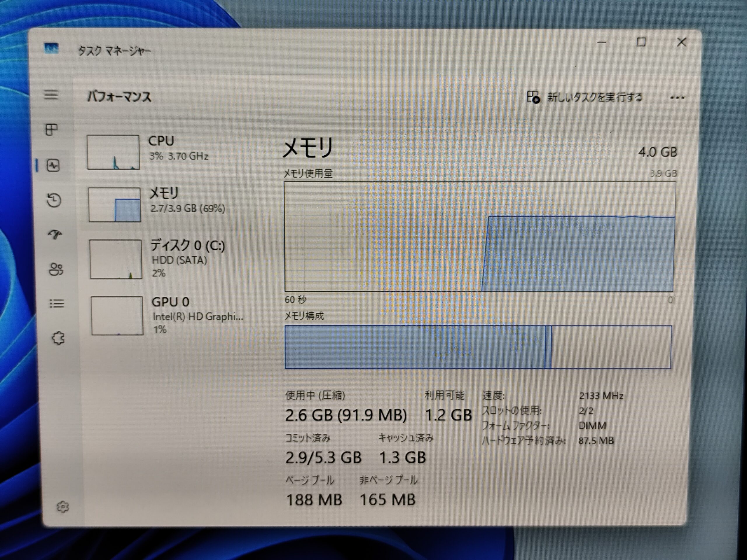Click the 2133 MHz speed value
The height and width of the screenshot is (560, 747).
coord(601,395)
